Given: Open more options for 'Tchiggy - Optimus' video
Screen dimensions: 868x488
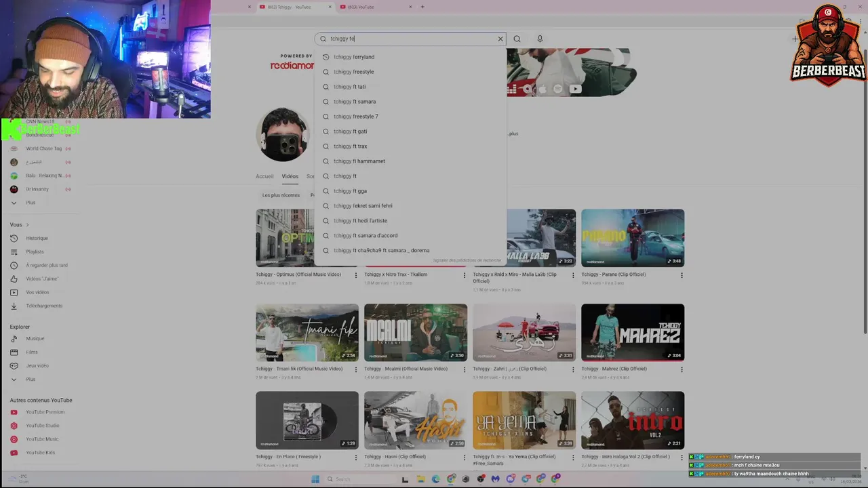Looking at the screenshot, I should 356,275.
